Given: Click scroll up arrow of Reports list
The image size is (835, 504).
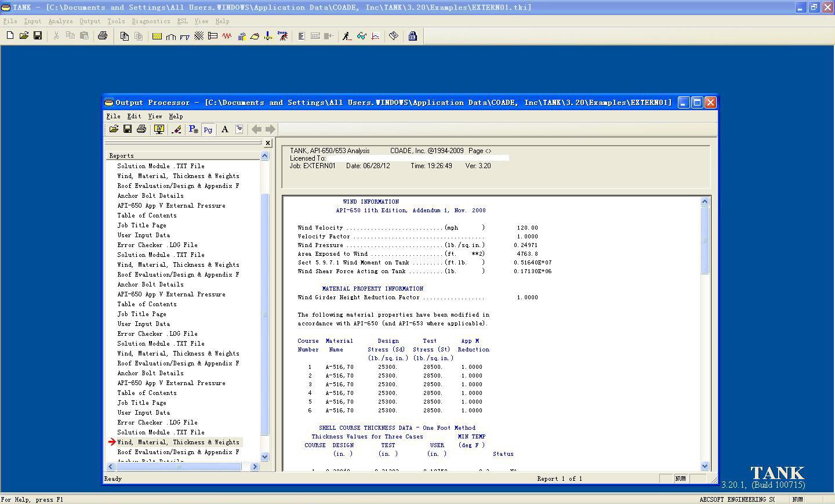Looking at the screenshot, I should pyautogui.click(x=265, y=155).
